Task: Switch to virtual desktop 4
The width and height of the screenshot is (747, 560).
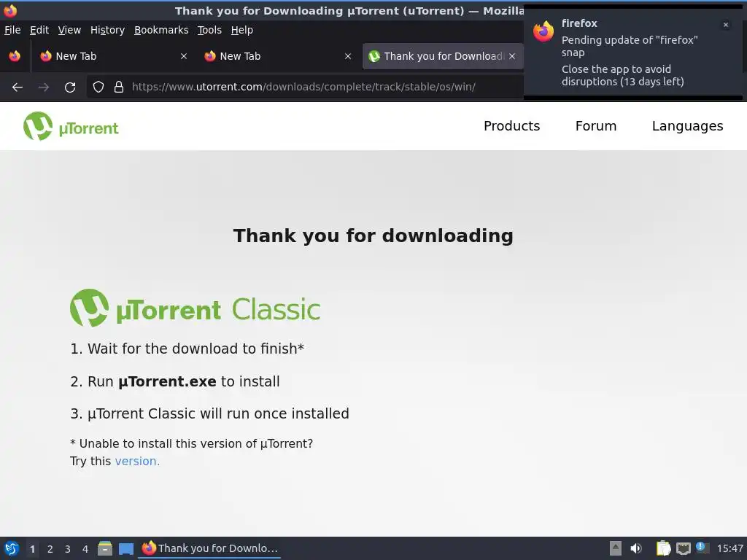Action: click(85, 549)
